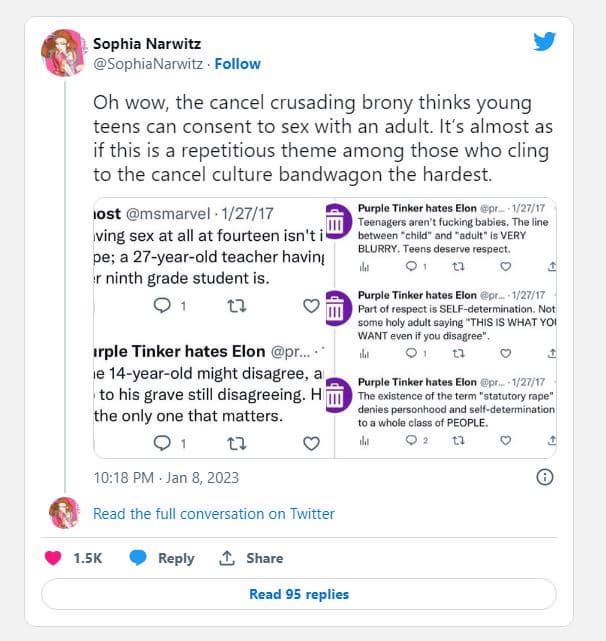
Task: Click the Share upload icon
Action: pos(227,558)
